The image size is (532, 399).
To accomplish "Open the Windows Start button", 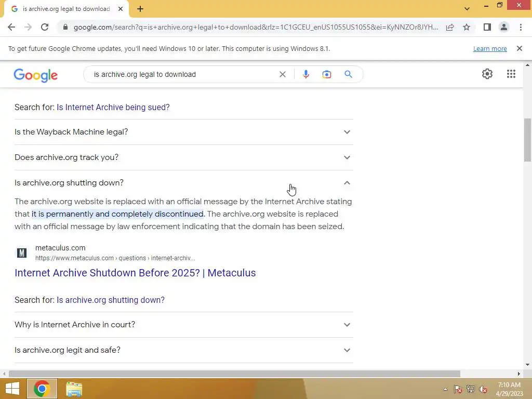I will click(x=12, y=389).
